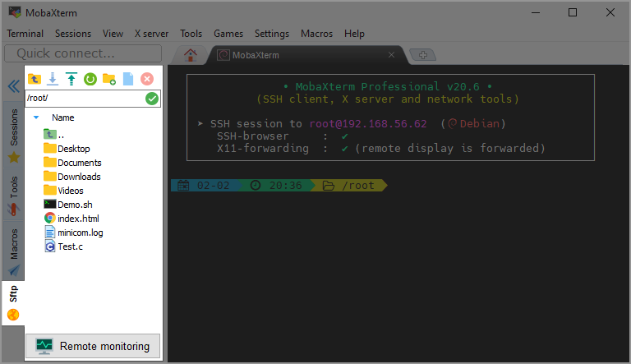Close the MobaXterm terminal tab

coord(392,55)
